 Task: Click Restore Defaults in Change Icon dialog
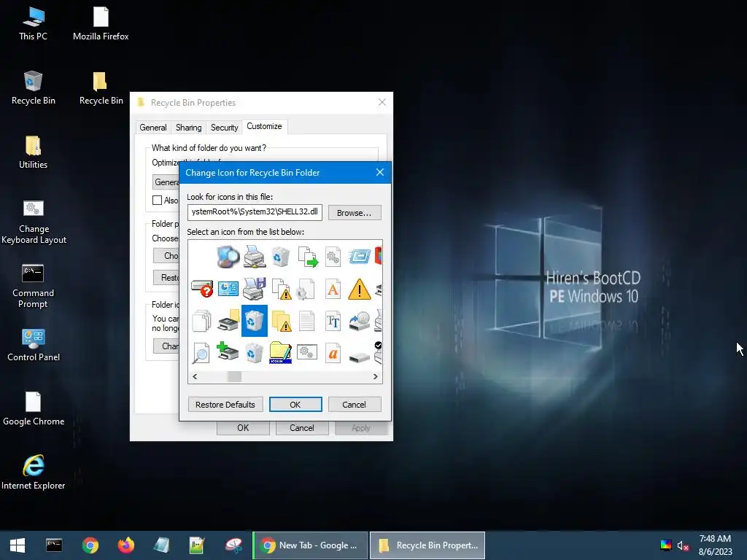pos(225,404)
